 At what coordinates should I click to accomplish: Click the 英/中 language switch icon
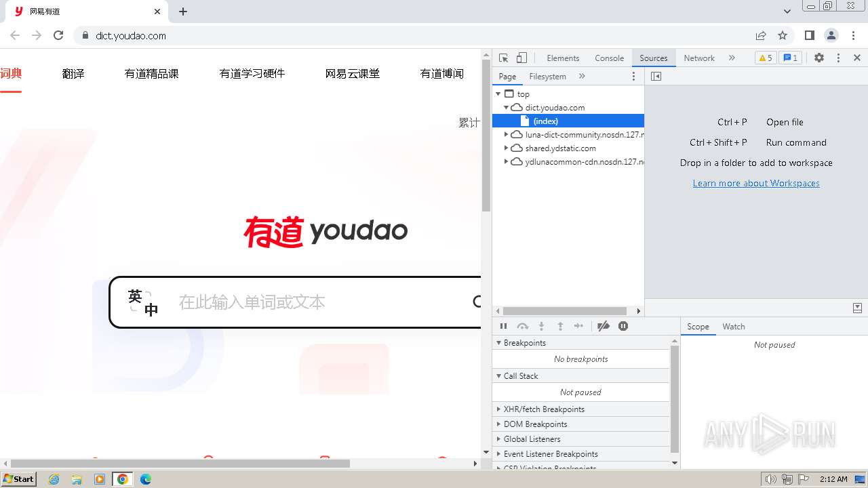click(x=143, y=302)
